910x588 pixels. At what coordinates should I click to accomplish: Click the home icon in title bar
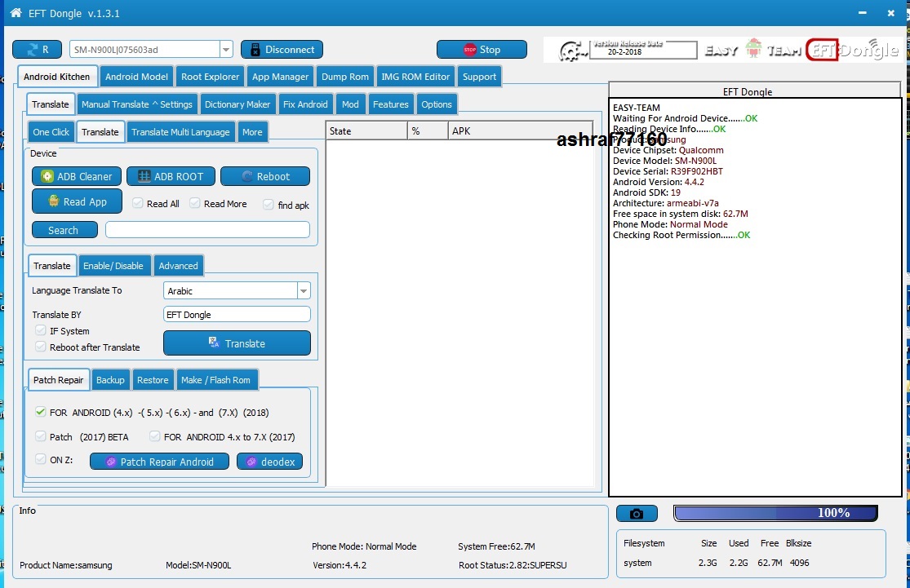pyautogui.click(x=16, y=13)
